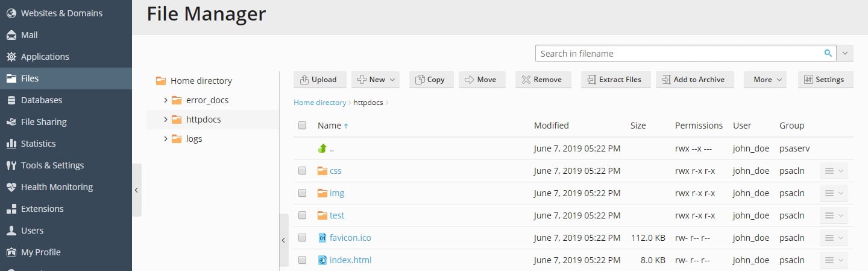The image size is (868, 271).
Task: Open the New dropdown in toolbar
Action: (377, 80)
